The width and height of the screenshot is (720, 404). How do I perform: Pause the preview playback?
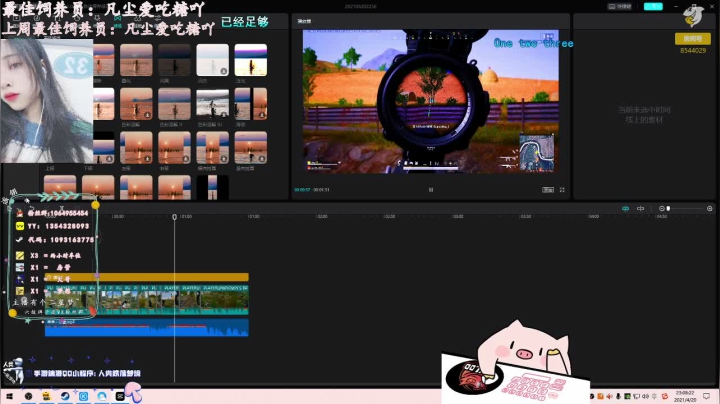pyautogui.click(x=431, y=190)
